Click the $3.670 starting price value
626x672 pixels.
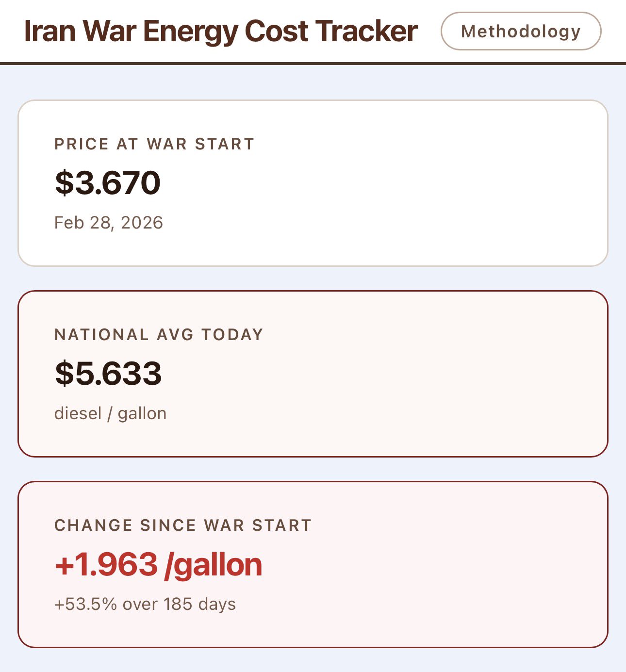pos(107,182)
